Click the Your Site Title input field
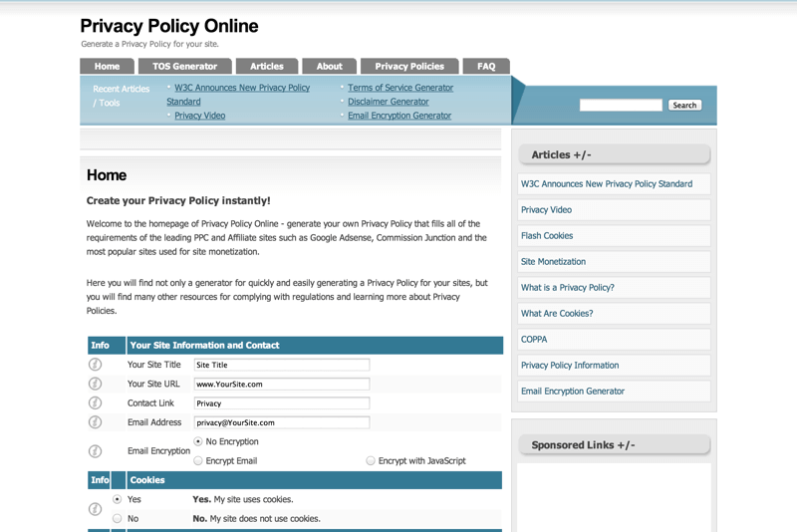Screen dimensions: 797x532 point(282,365)
